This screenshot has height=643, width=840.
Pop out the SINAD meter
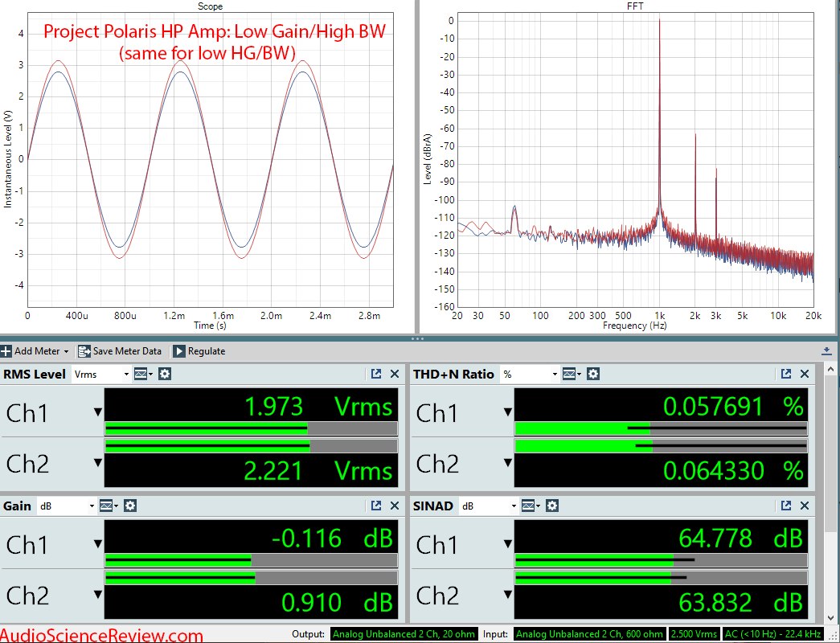(786, 506)
